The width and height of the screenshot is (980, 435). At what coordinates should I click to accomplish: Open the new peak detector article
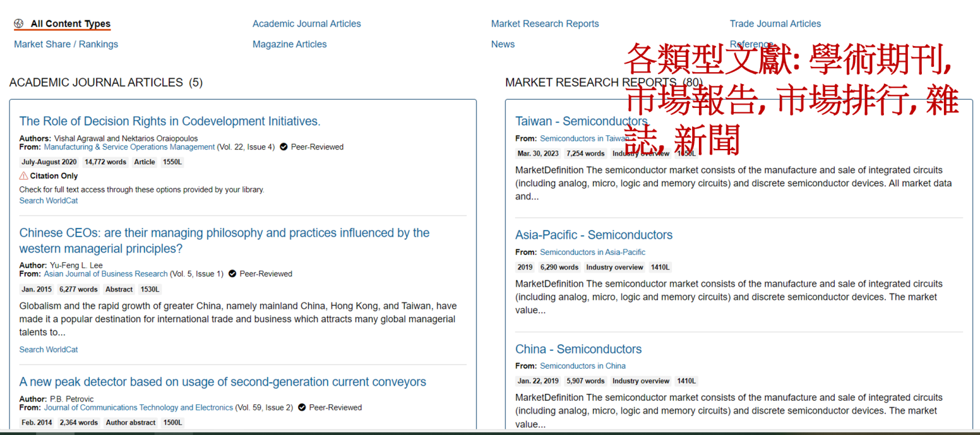coord(222,382)
